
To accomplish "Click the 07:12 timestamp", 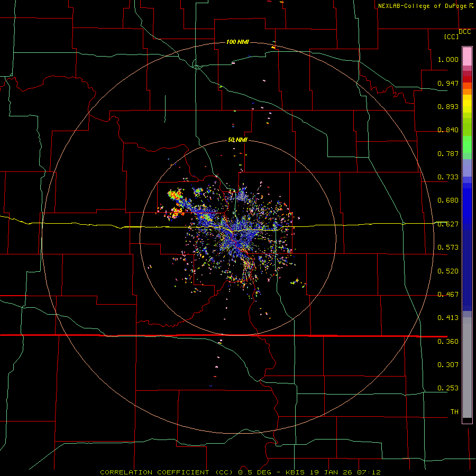I will tap(370, 472).
